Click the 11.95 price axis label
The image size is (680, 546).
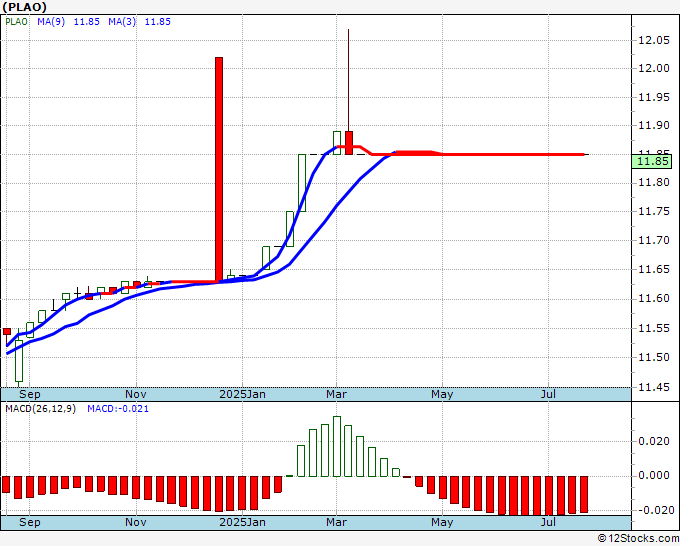coord(654,97)
